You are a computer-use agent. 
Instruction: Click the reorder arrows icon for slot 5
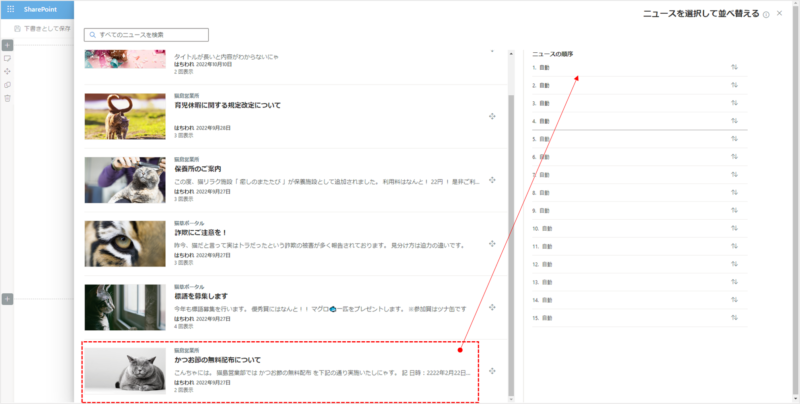(734, 139)
